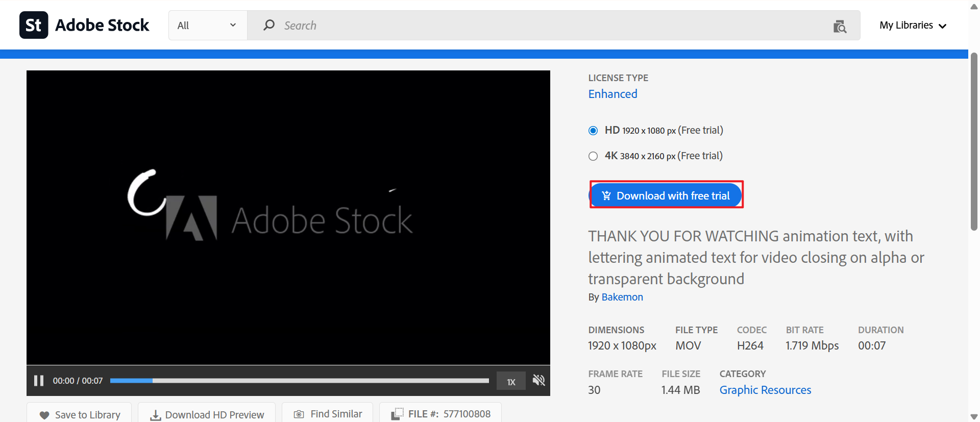Click the THANK YOU FOR WATCHING title text
This screenshot has height=422, width=980.
pyautogui.click(x=756, y=257)
